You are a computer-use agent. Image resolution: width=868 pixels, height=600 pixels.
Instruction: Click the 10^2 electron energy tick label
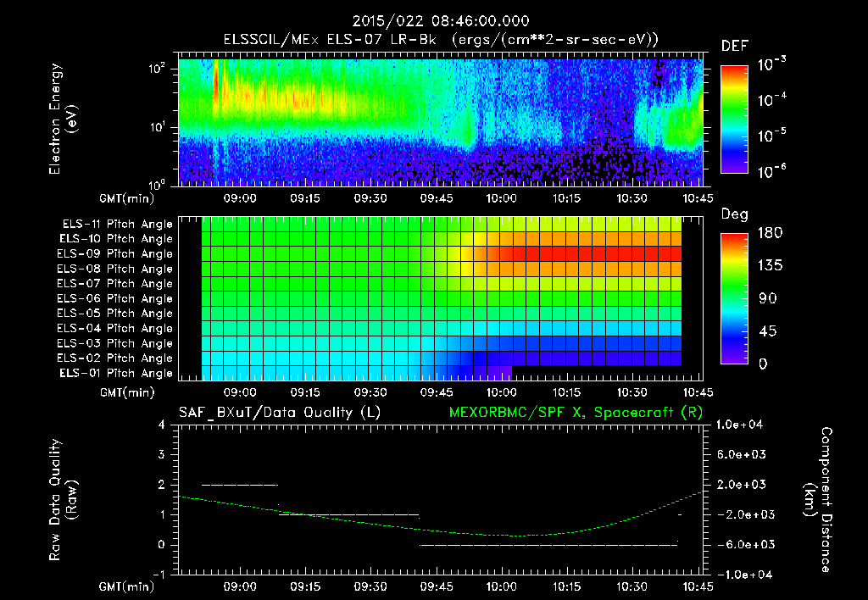point(157,69)
